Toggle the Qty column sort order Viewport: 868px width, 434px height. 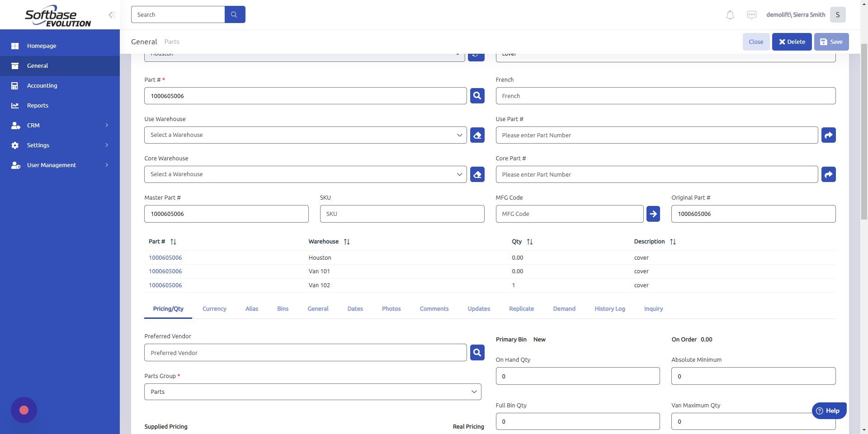click(x=529, y=241)
